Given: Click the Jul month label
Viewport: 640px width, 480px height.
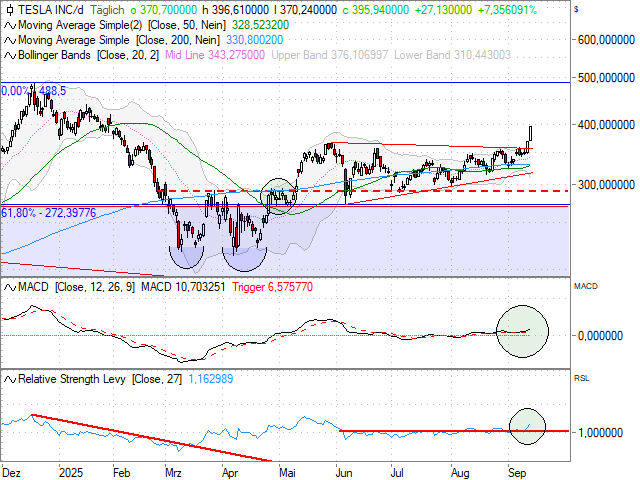Looking at the screenshot, I should tap(397, 473).
